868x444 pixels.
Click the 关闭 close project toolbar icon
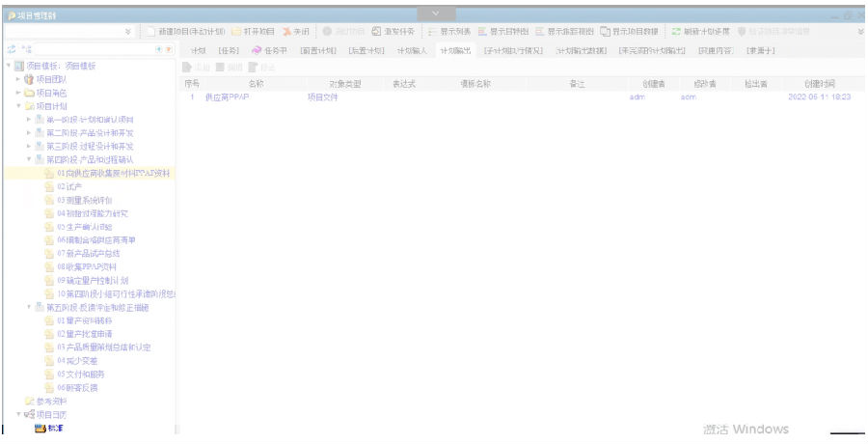(x=286, y=32)
